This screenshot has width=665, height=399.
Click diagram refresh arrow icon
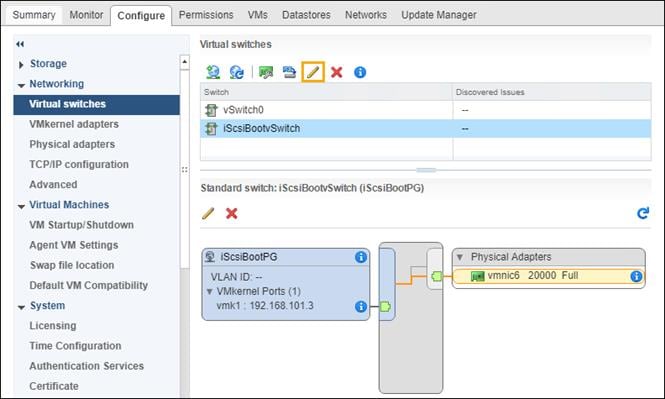(x=643, y=213)
